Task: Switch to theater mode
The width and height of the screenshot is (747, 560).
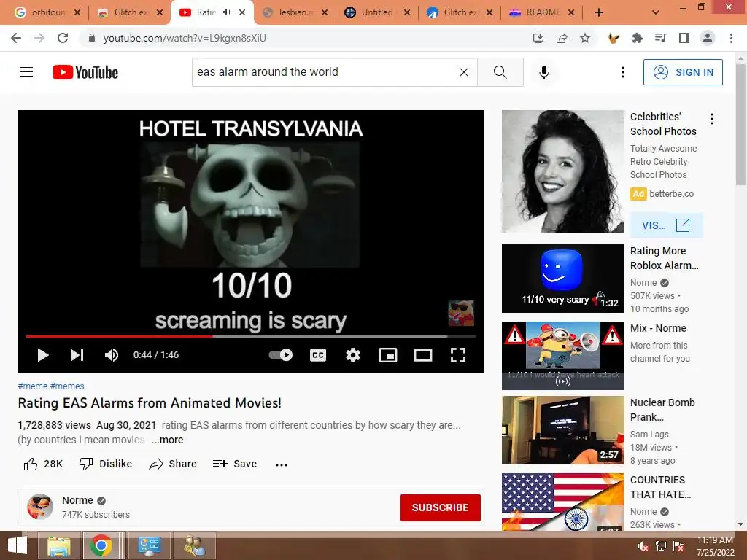Action: (423, 355)
